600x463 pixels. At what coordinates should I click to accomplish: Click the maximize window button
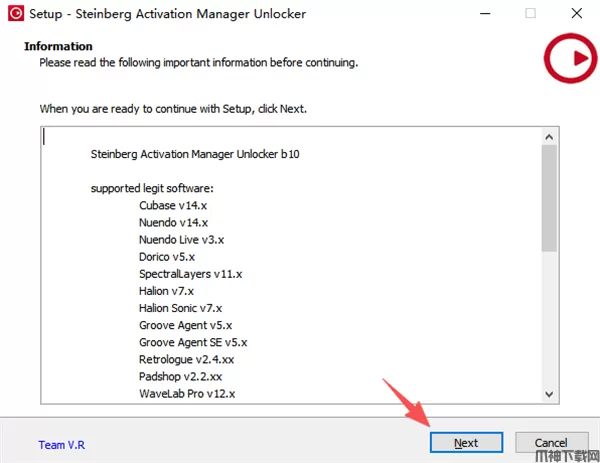[530, 14]
